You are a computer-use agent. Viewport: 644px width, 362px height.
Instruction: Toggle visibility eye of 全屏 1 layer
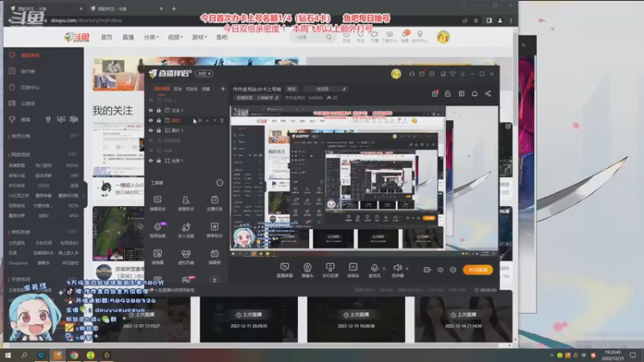click(151, 160)
